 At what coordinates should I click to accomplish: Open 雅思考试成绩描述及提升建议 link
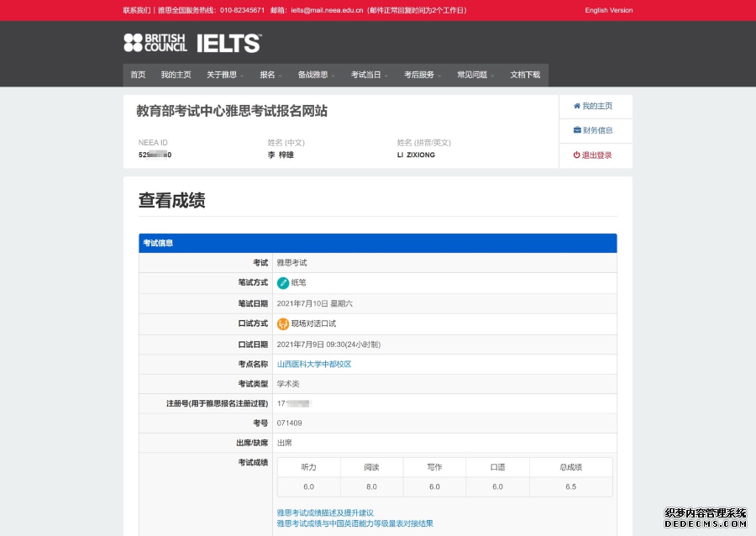325,512
